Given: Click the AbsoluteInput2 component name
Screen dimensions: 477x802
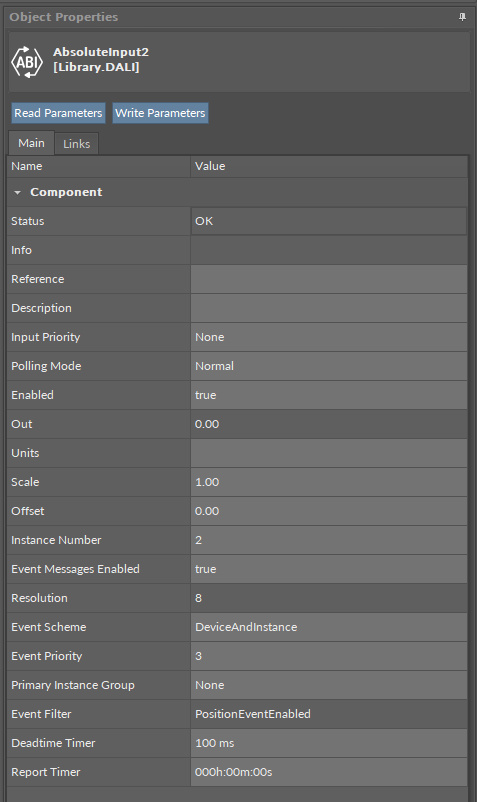Looking at the screenshot, I should point(101,52).
